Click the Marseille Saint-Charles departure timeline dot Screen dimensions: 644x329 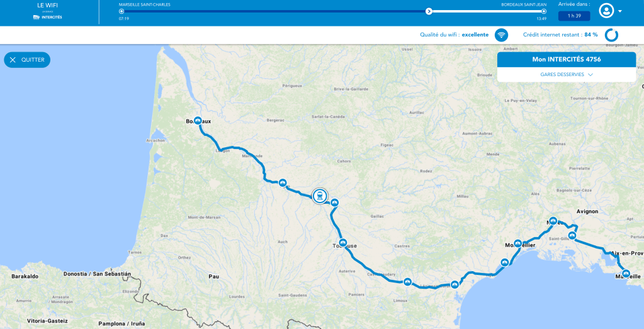click(121, 11)
